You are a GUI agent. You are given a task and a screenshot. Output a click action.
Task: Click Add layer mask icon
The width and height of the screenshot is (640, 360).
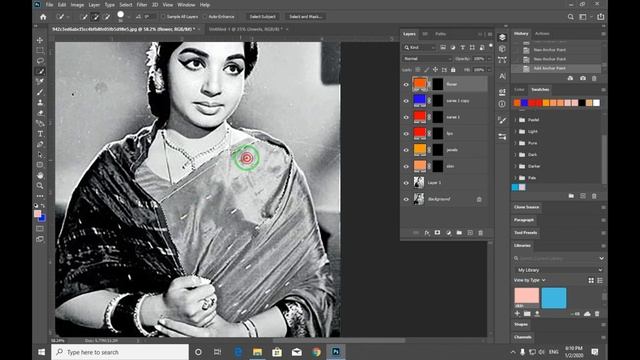click(438, 233)
